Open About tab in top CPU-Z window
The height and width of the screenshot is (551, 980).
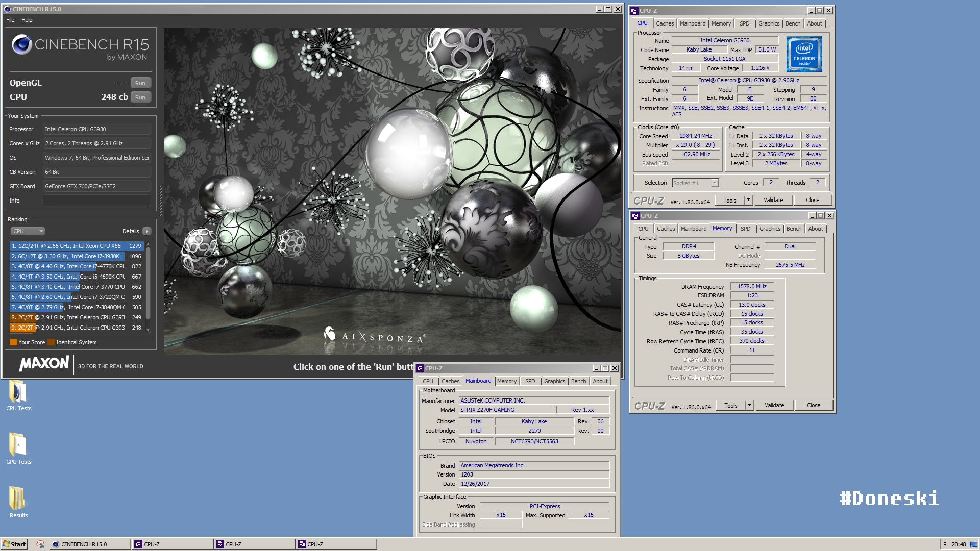pos(815,23)
